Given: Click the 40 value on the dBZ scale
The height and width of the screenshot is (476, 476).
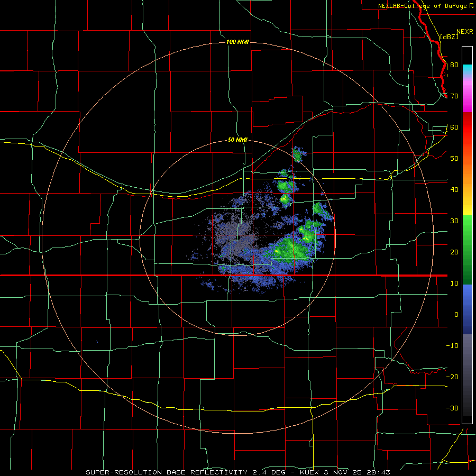Looking at the screenshot, I should tap(454, 190).
